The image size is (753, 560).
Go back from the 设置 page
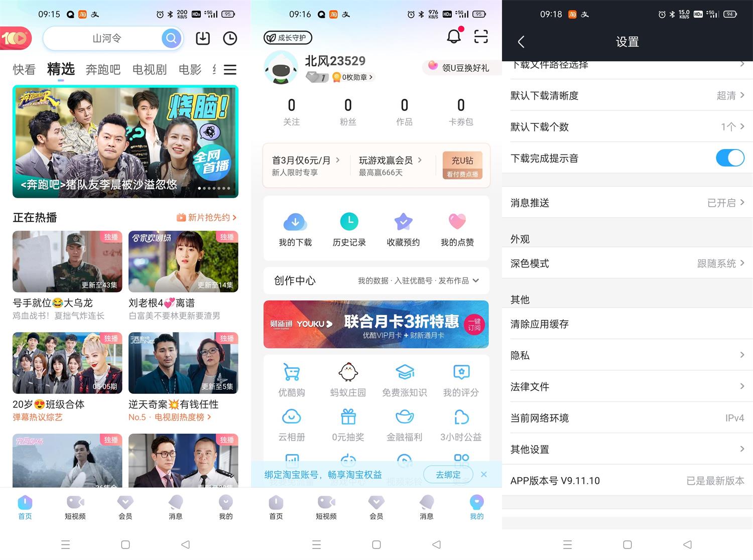pyautogui.click(x=521, y=42)
